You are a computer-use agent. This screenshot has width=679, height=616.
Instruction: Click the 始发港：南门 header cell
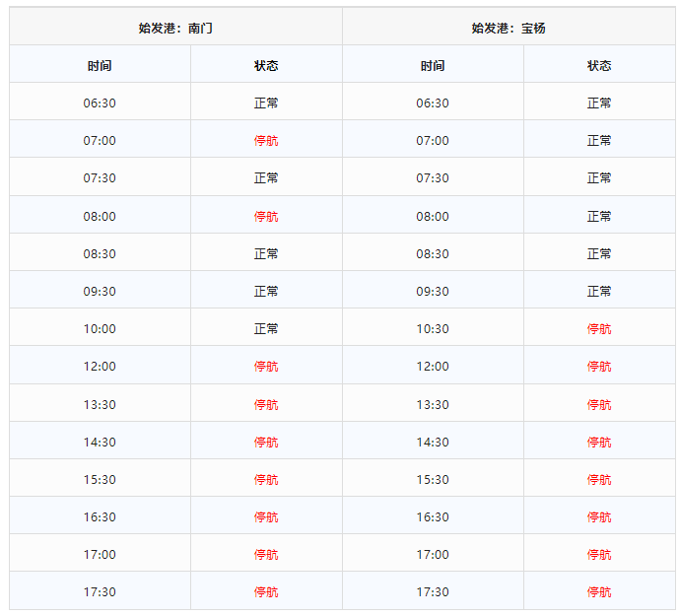tap(175, 28)
